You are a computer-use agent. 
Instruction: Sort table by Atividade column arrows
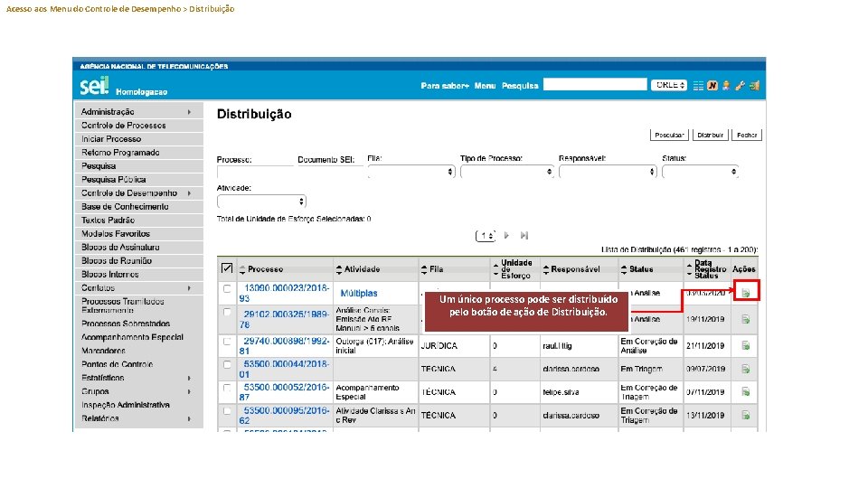point(339,269)
